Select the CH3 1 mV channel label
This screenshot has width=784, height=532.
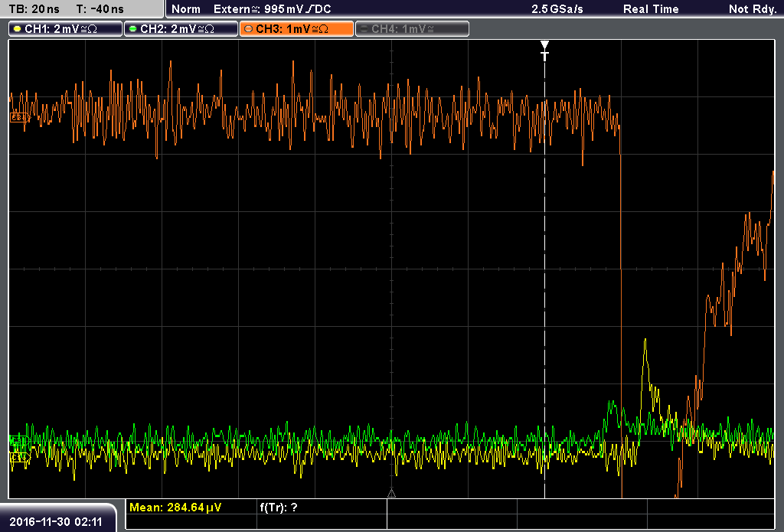(x=297, y=29)
